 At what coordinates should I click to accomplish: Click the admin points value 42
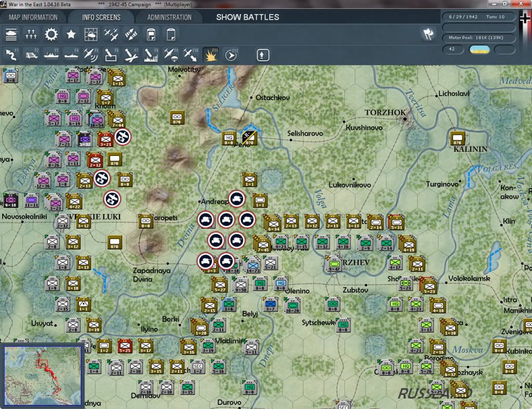(x=453, y=49)
